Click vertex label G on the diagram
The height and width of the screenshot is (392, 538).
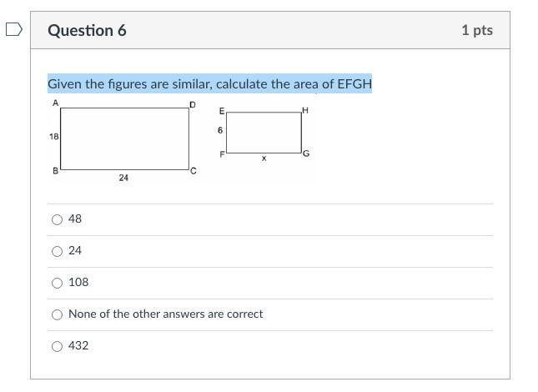tap(306, 154)
